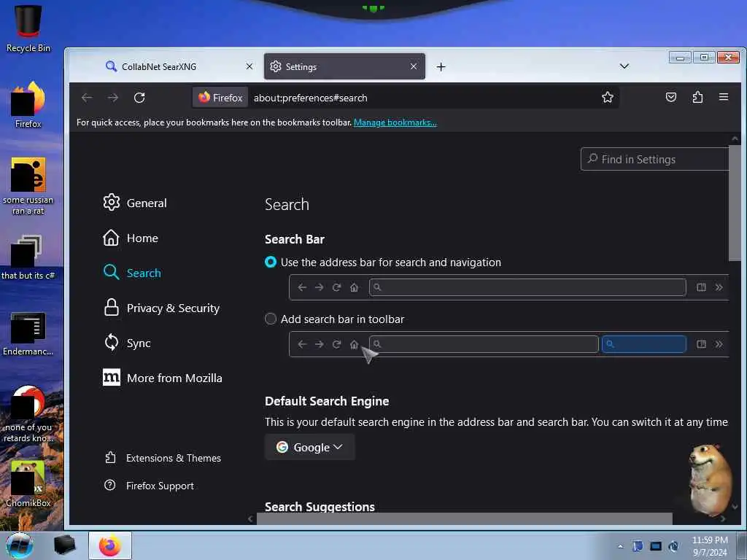Select Use the address bar for search radio

[x=271, y=262]
